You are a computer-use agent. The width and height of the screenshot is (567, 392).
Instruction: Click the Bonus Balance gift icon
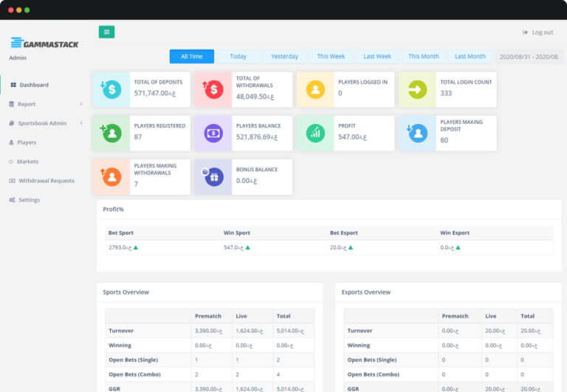pyautogui.click(x=213, y=177)
